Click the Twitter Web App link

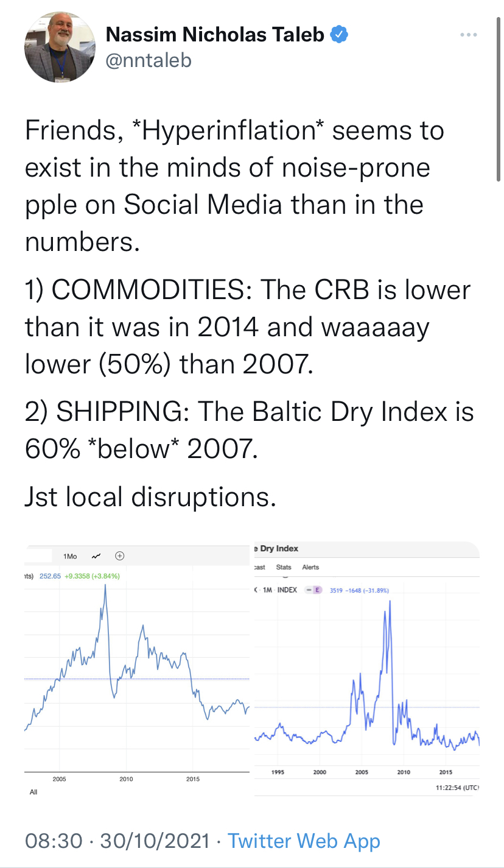pyautogui.click(x=304, y=841)
